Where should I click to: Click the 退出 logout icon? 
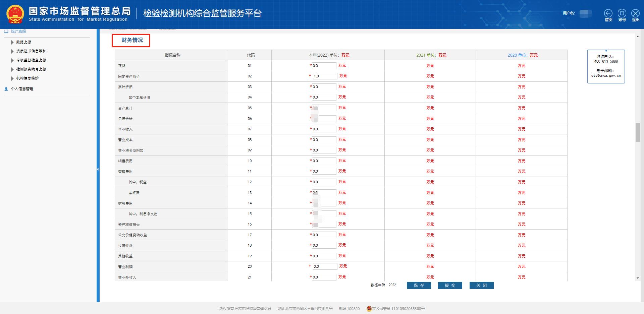[x=635, y=13]
